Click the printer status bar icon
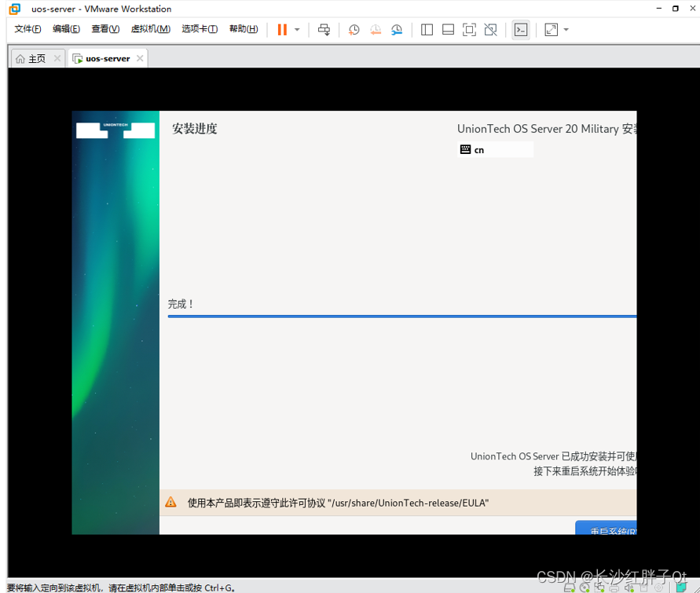 tap(614, 588)
